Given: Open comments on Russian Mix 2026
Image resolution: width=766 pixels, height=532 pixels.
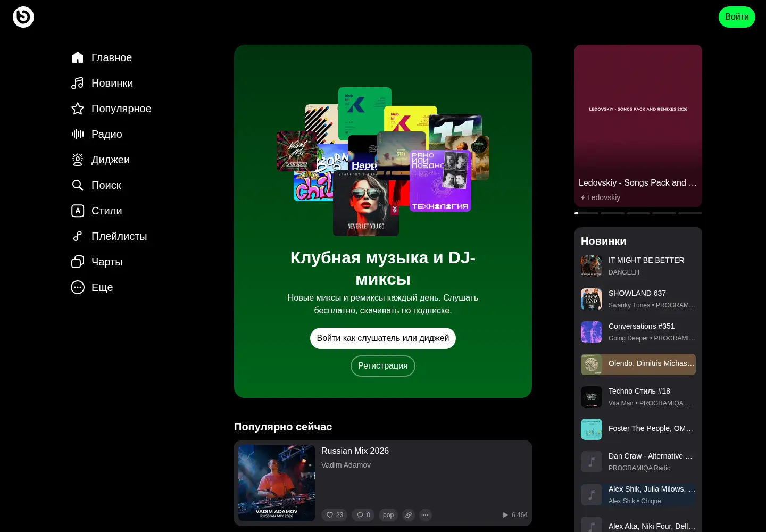Looking at the screenshot, I should [x=364, y=515].
